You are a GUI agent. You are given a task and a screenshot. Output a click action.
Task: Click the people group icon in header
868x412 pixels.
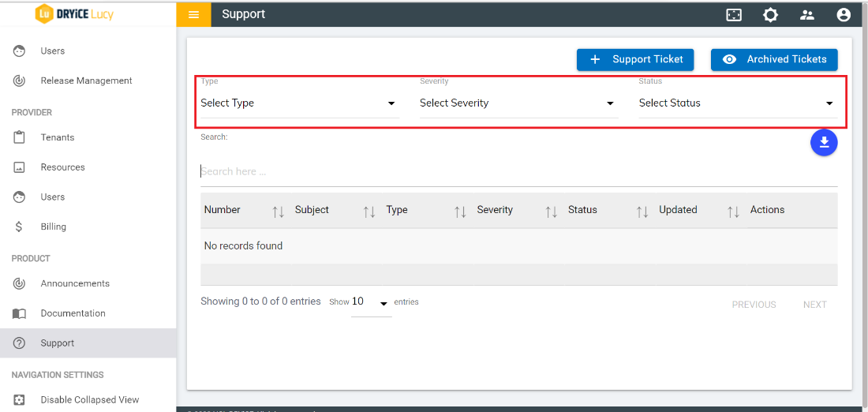806,14
